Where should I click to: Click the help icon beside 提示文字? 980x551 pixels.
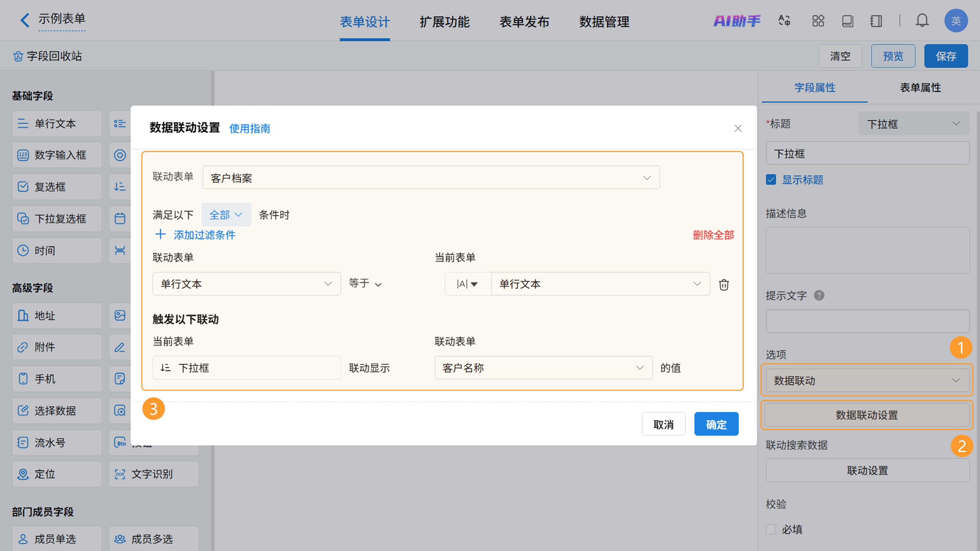[x=819, y=295]
